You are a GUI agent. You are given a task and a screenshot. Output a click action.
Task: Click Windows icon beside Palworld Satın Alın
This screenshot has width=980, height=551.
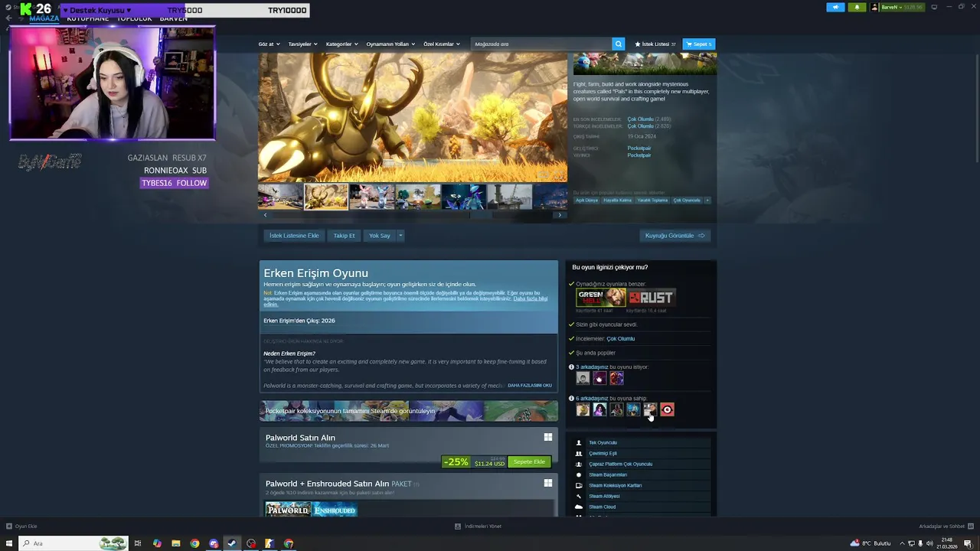[x=548, y=437]
